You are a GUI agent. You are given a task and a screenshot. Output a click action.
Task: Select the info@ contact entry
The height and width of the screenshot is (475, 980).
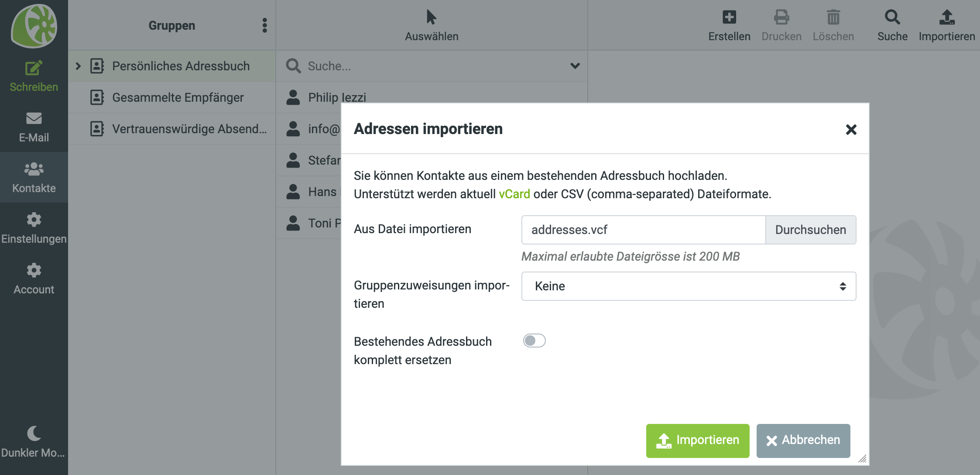pyautogui.click(x=309, y=129)
